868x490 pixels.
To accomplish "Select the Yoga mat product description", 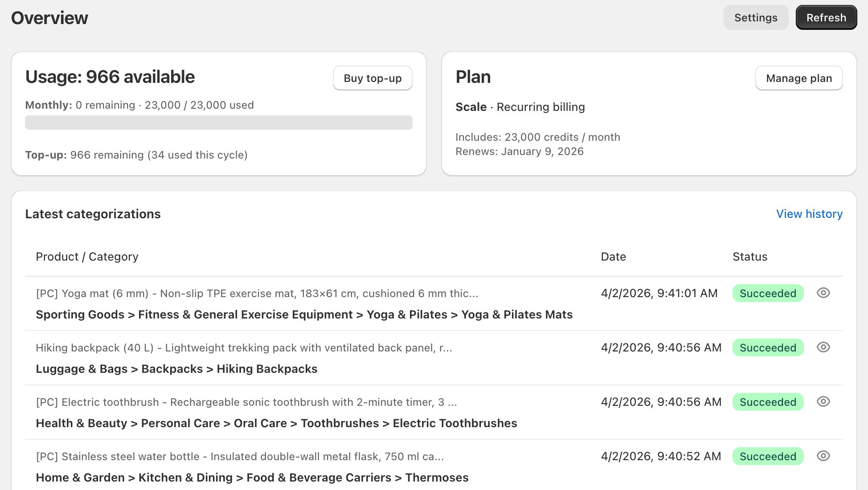I will [x=257, y=294].
